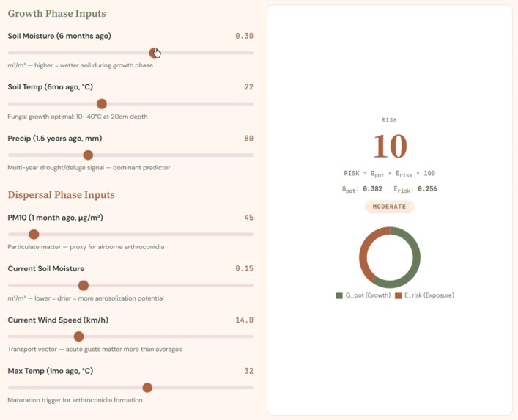Click the Soil Moisture (6 months ago) label
This screenshot has width=518, height=420.
pos(59,36)
